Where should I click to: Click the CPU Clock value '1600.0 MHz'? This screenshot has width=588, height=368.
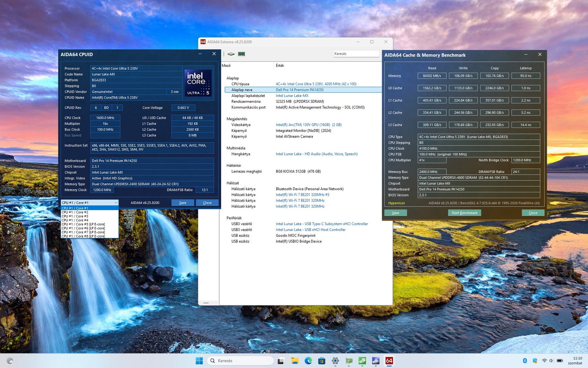point(105,118)
